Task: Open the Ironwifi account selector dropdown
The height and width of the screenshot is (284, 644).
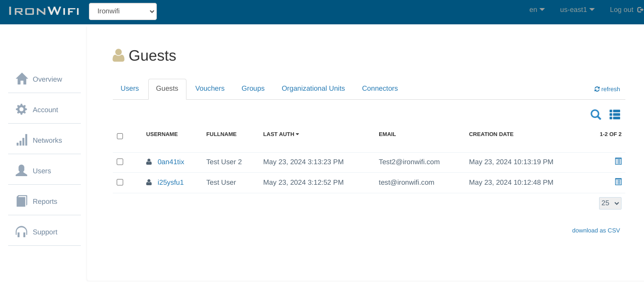Action: coord(122,11)
